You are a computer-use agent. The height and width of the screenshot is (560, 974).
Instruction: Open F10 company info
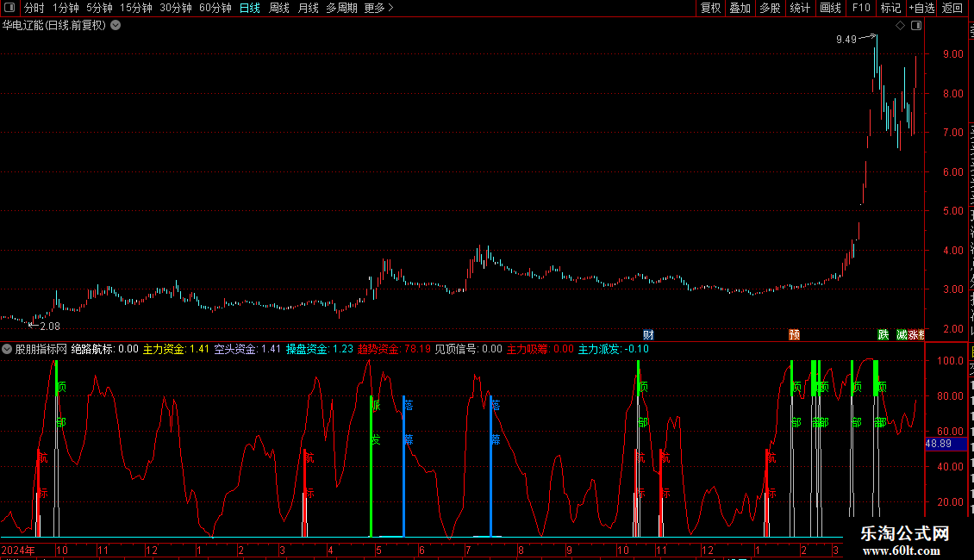click(x=861, y=8)
